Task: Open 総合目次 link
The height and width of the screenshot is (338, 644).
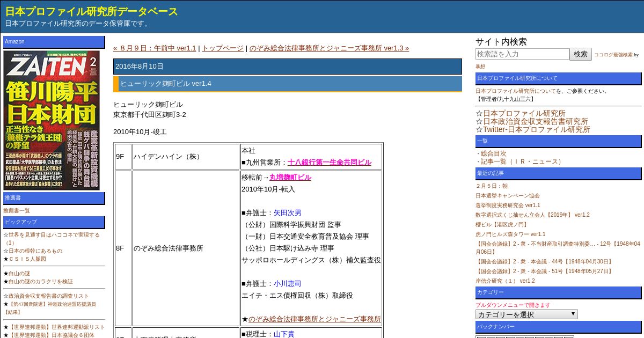Action: (x=493, y=153)
